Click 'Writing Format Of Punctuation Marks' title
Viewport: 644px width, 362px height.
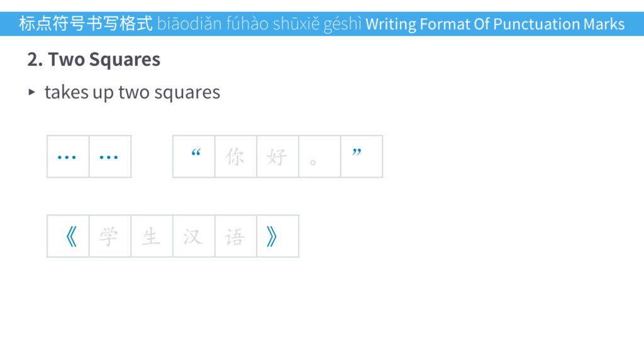point(495,25)
